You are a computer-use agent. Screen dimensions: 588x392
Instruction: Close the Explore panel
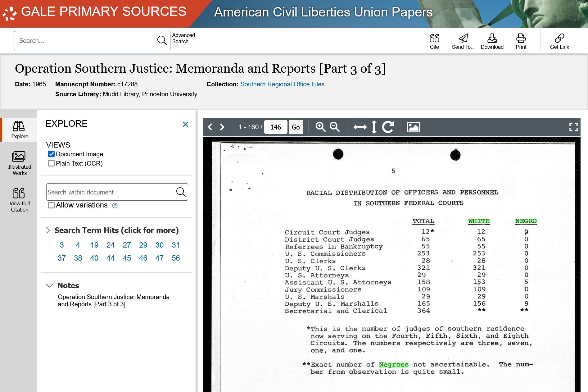(x=185, y=124)
